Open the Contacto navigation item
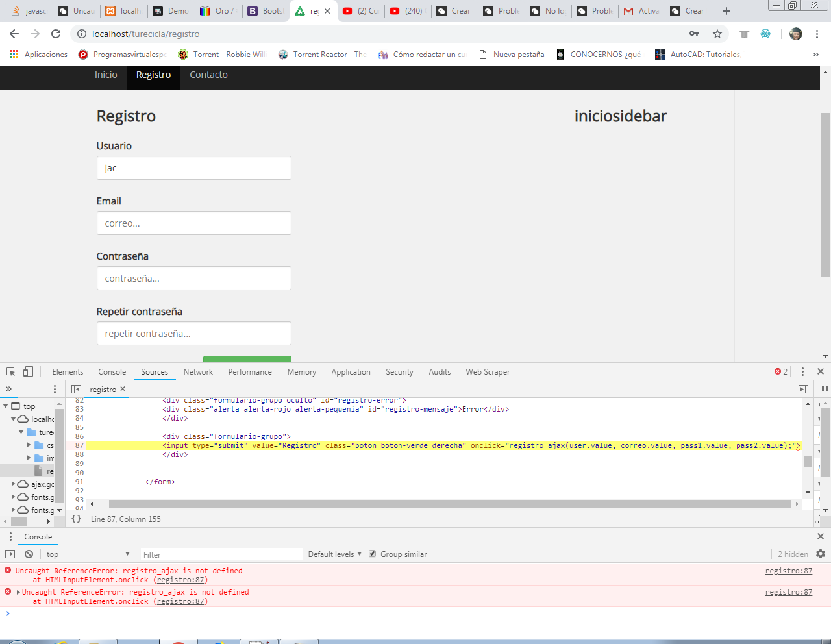Screen dimensions: 831x644 (x=208, y=75)
